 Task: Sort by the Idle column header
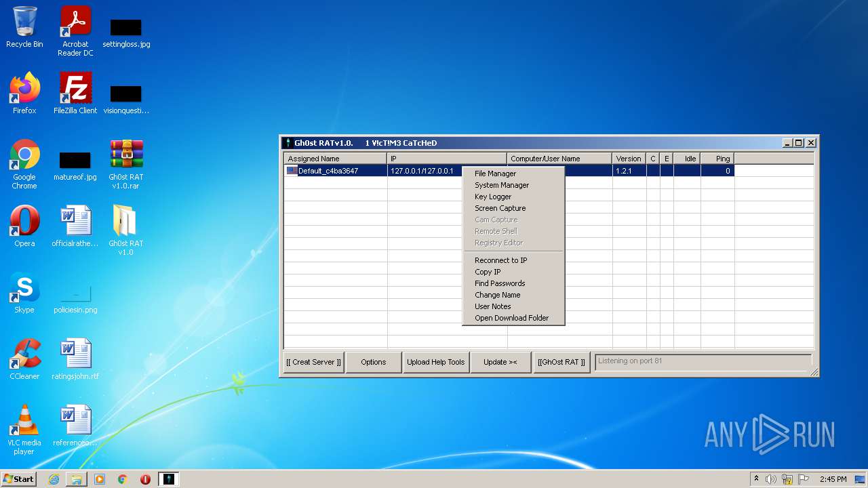(687, 159)
